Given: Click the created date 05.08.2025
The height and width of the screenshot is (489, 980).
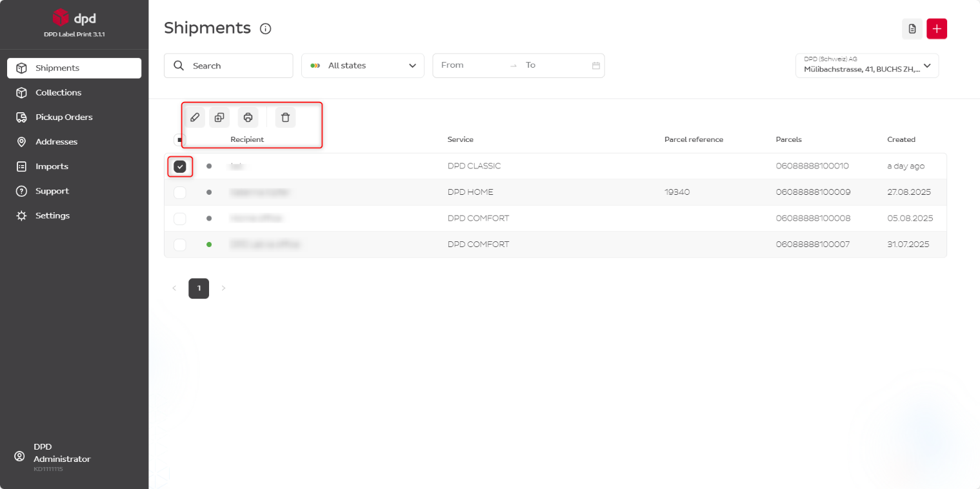Looking at the screenshot, I should 910,218.
